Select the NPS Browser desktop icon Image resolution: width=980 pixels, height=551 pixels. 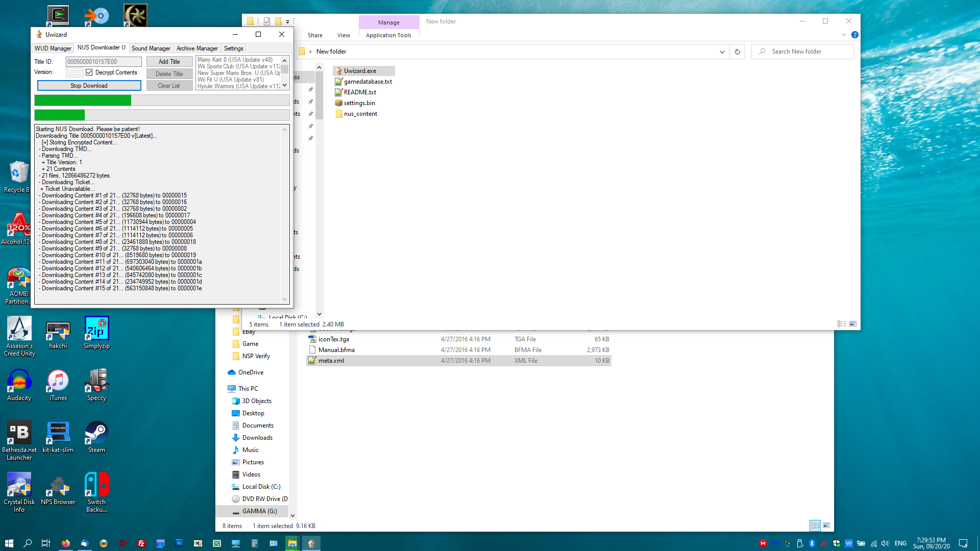(58, 489)
